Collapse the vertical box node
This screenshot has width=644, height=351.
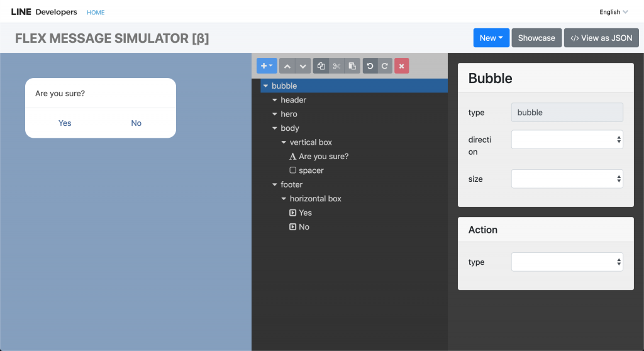point(284,142)
